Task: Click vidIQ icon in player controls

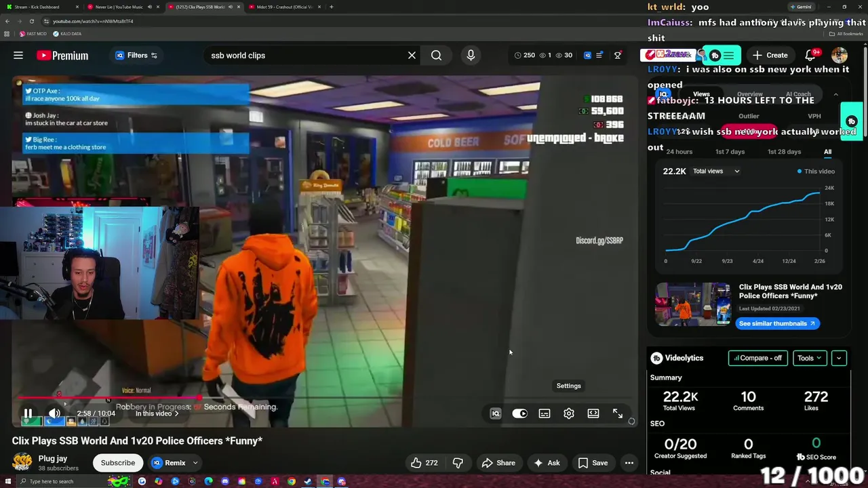Action: [x=496, y=413]
